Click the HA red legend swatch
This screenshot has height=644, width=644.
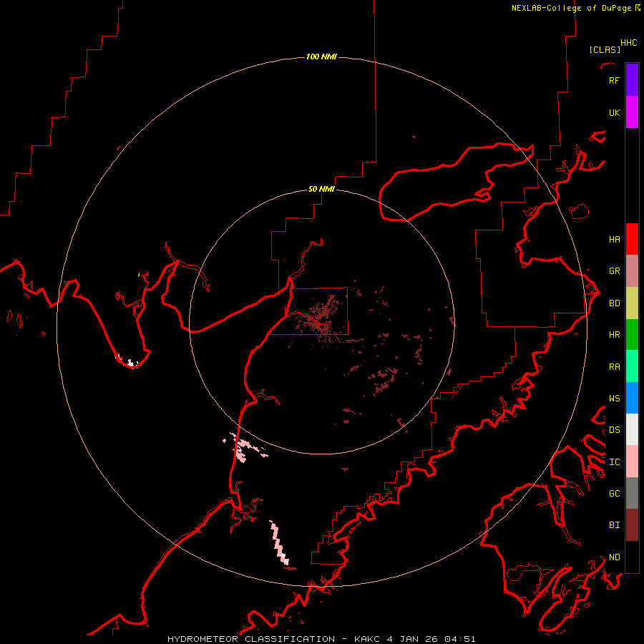click(632, 239)
